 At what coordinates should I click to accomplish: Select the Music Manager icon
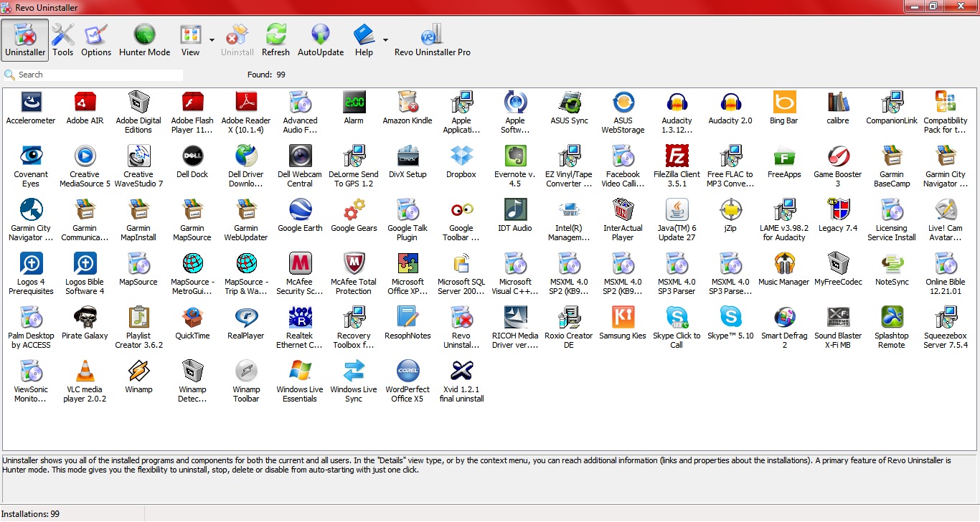[784, 264]
